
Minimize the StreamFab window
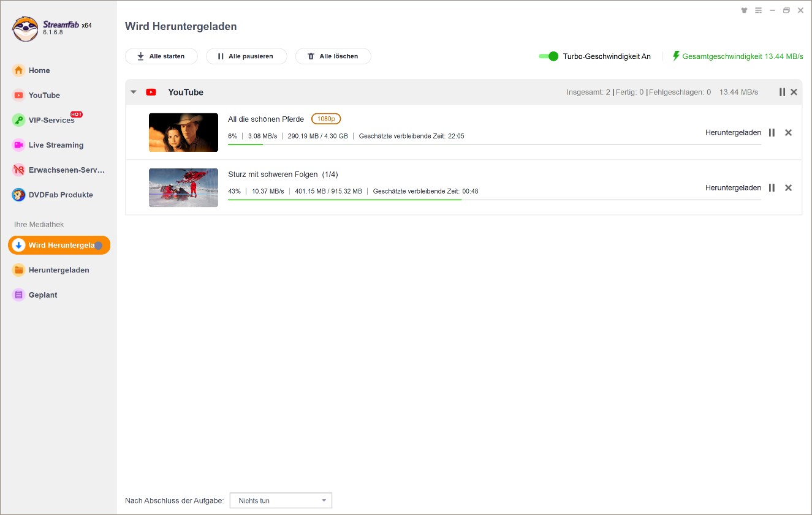[772, 10]
